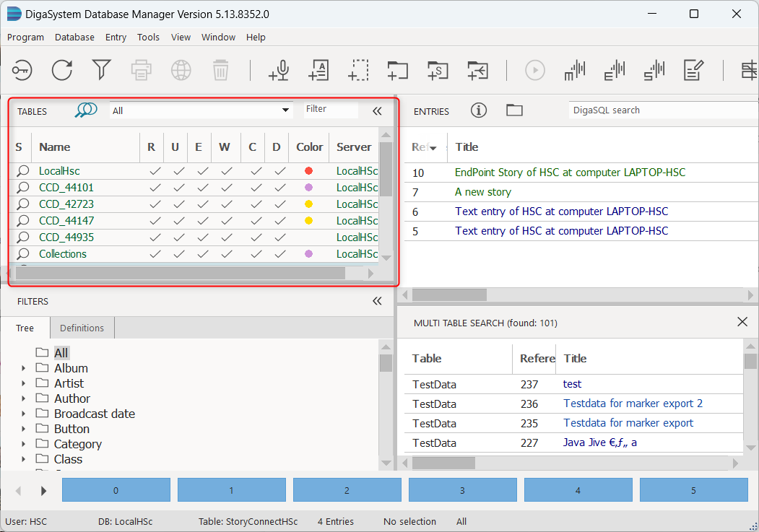Refresh the database view

[x=61, y=70]
